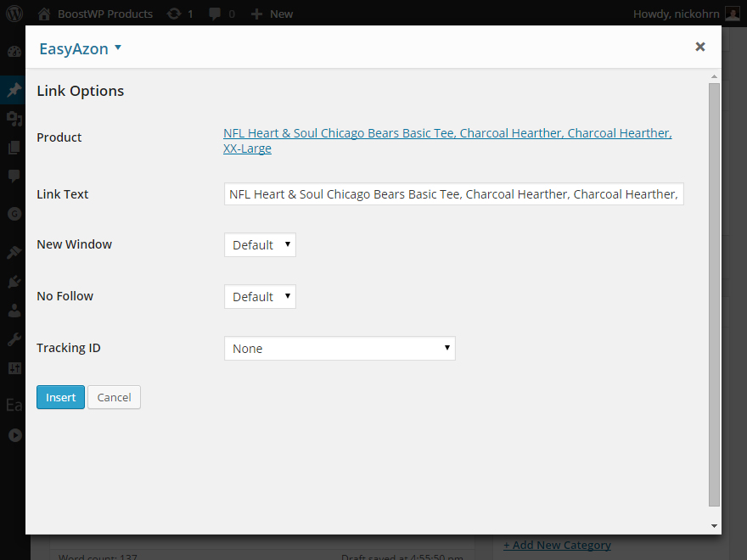Click the dialog scrollbar thumb

(714, 295)
